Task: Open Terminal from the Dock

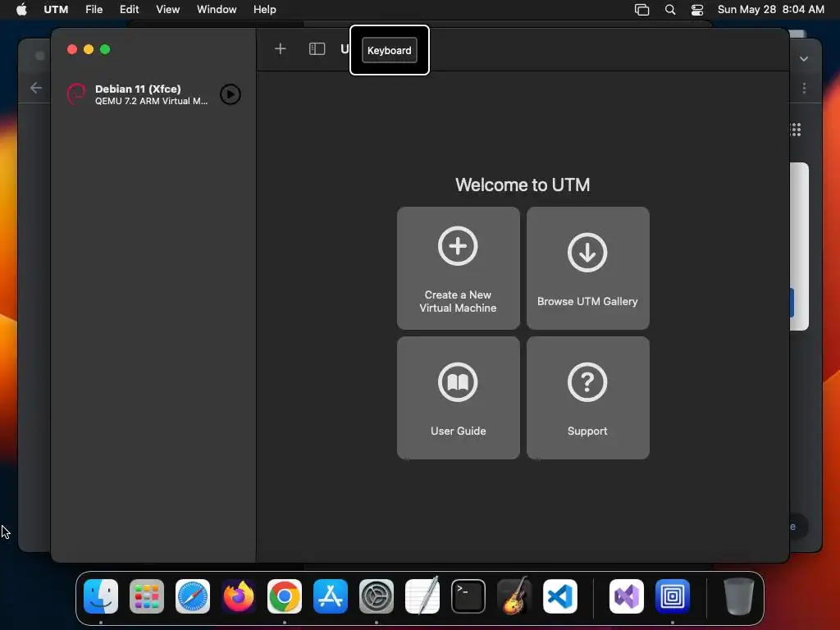Action: 468,596
